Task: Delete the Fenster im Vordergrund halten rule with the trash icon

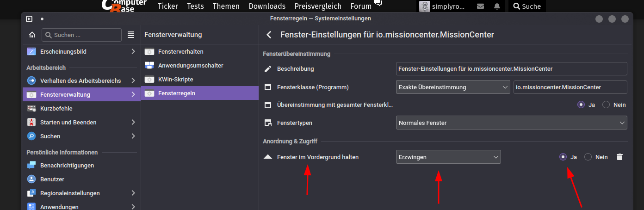Action: (620, 157)
